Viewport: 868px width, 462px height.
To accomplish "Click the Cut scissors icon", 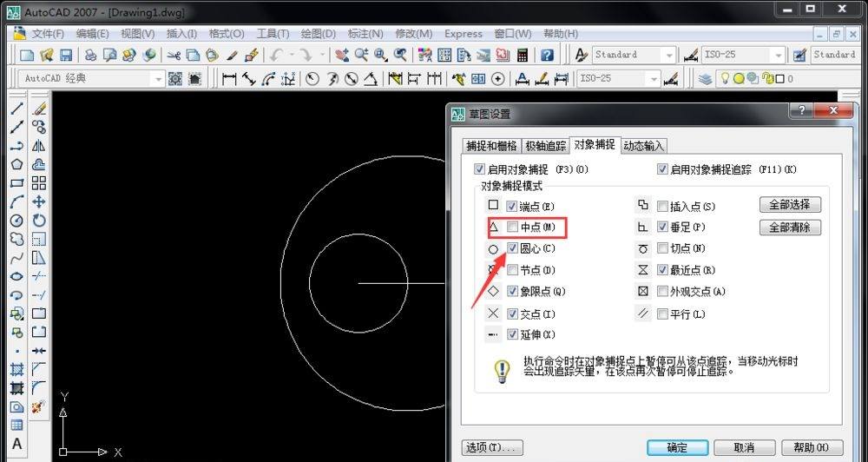I will [x=174, y=55].
